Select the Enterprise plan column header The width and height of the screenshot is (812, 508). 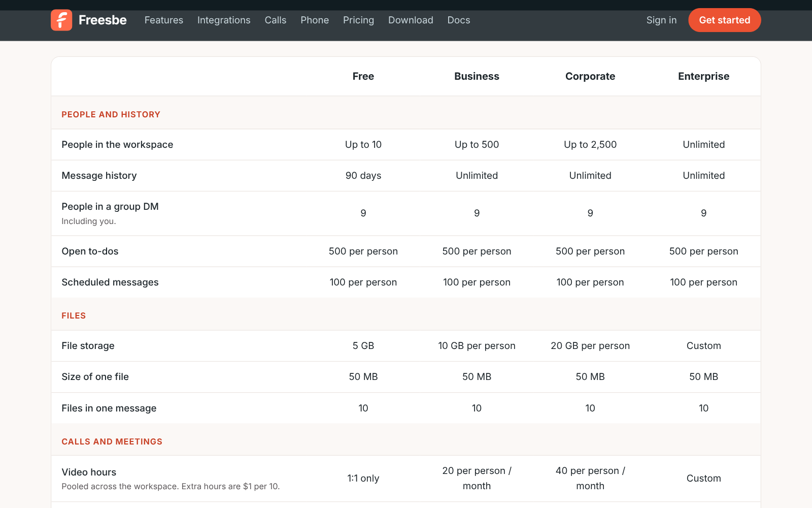point(703,76)
